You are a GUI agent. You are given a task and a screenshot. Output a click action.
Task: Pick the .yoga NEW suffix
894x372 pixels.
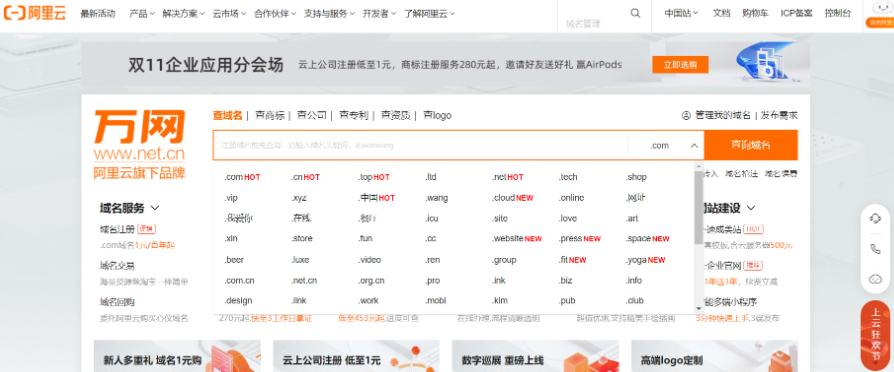[645, 260]
